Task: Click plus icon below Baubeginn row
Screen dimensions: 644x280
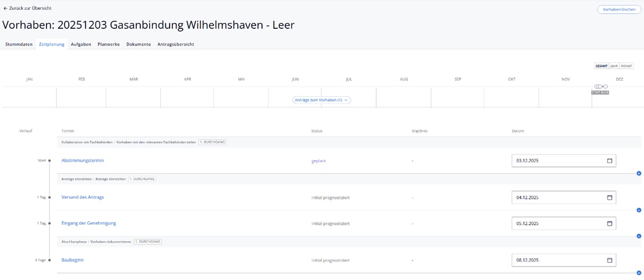Action: coord(639,273)
